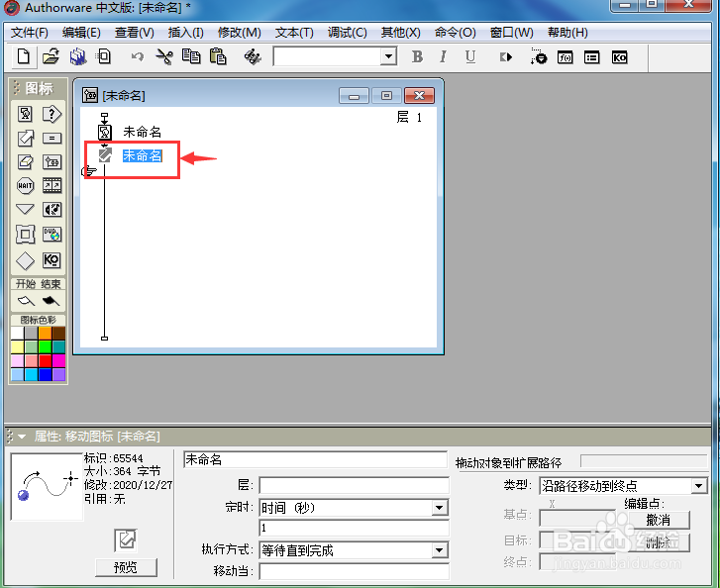Collapse the properties panel triangle
This screenshot has width=720, height=588.
[x=22, y=437]
